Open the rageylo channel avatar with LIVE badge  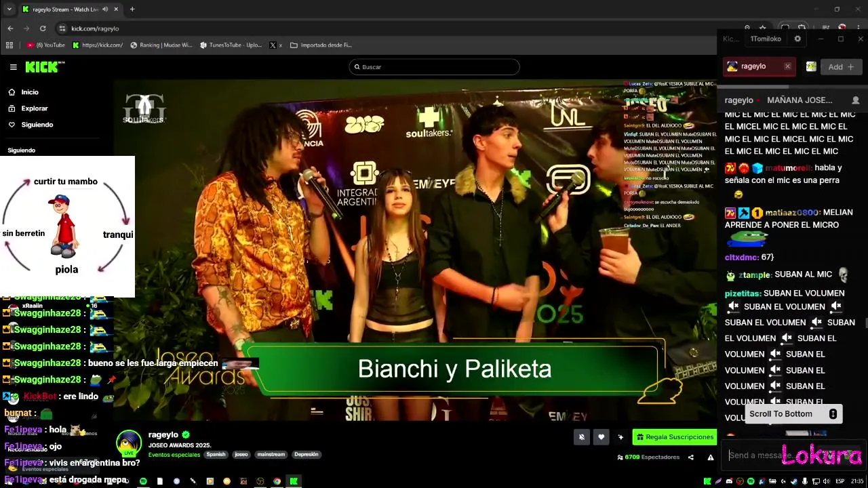pyautogui.click(x=128, y=443)
